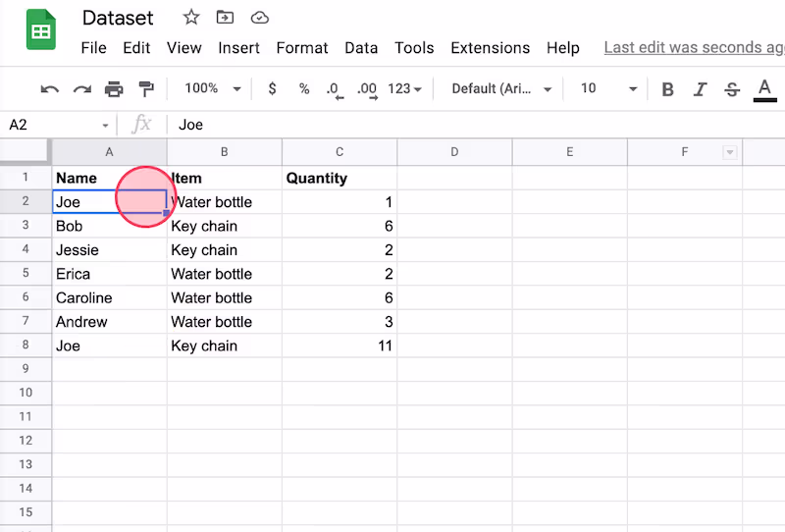Select the cell containing Bob
785x532 pixels.
[x=109, y=226]
